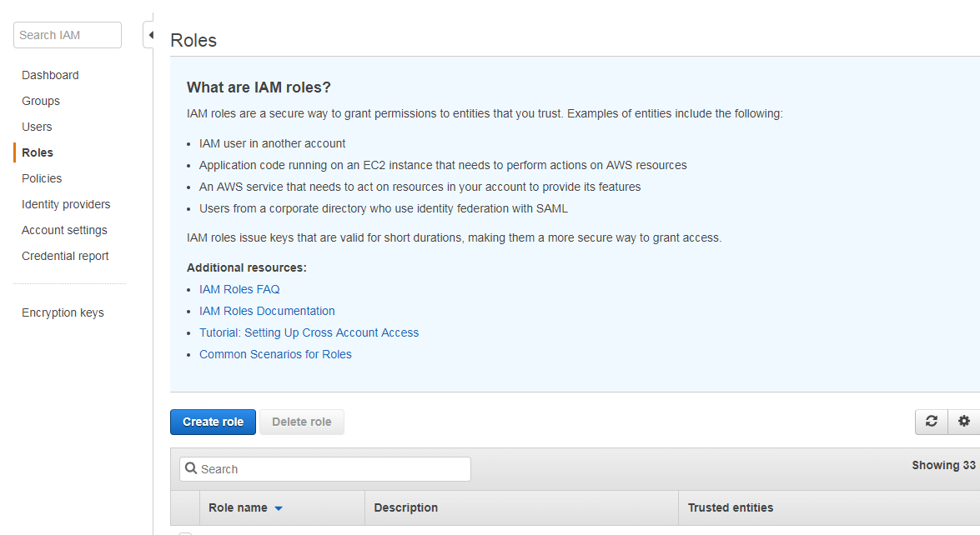
Task: Open IAM Roles Documentation link
Action: click(267, 311)
